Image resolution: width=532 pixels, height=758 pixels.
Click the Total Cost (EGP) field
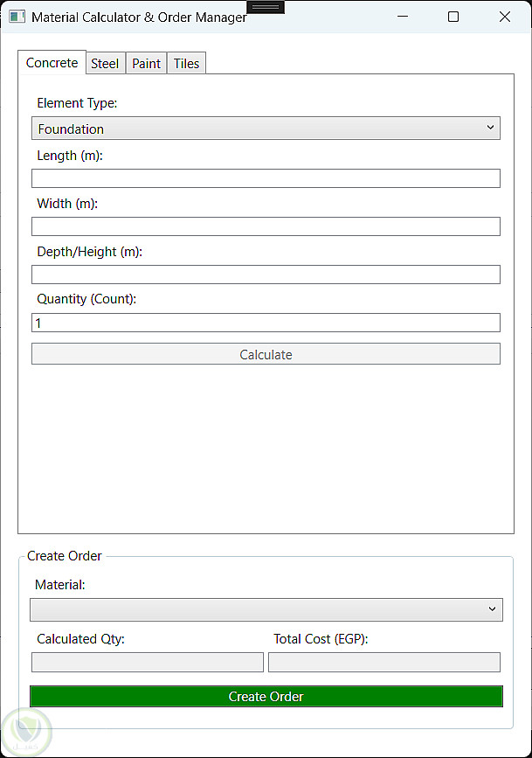coord(384,663)
